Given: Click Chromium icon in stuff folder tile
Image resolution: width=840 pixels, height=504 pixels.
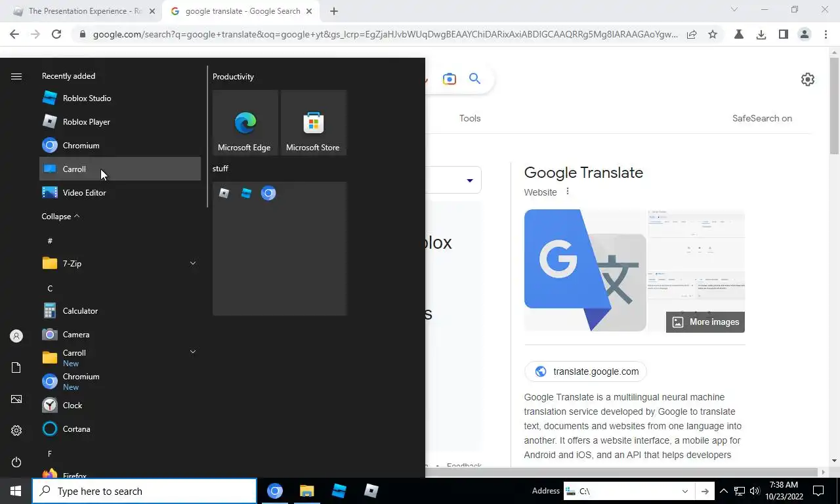Looking at the screenshot, I should click(x=268, y=193).
